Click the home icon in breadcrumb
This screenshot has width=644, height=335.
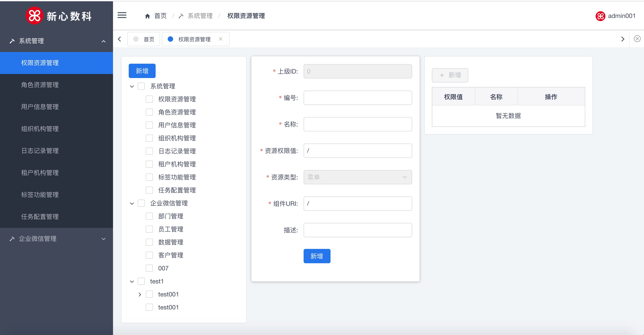[x=148, y=16]
